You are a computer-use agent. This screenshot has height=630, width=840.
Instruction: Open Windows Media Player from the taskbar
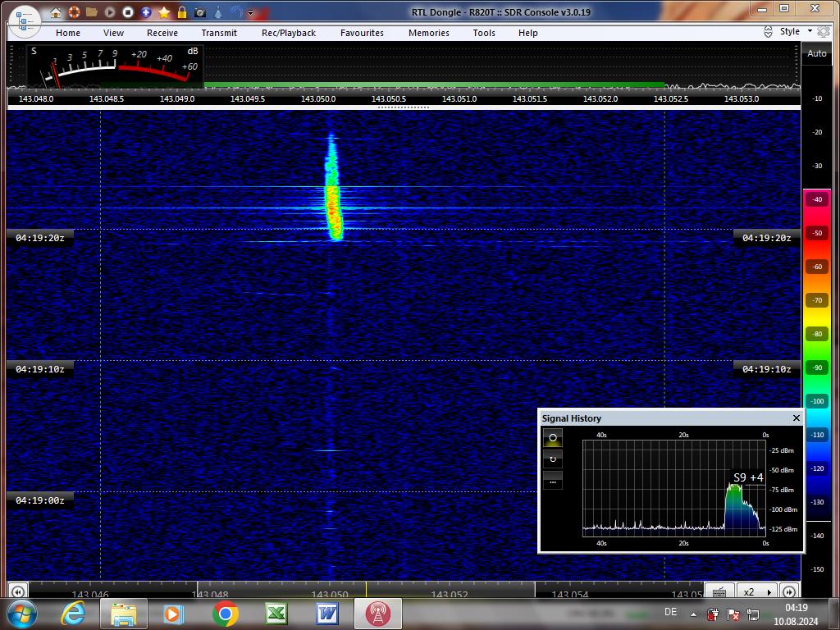pos(173,614)
